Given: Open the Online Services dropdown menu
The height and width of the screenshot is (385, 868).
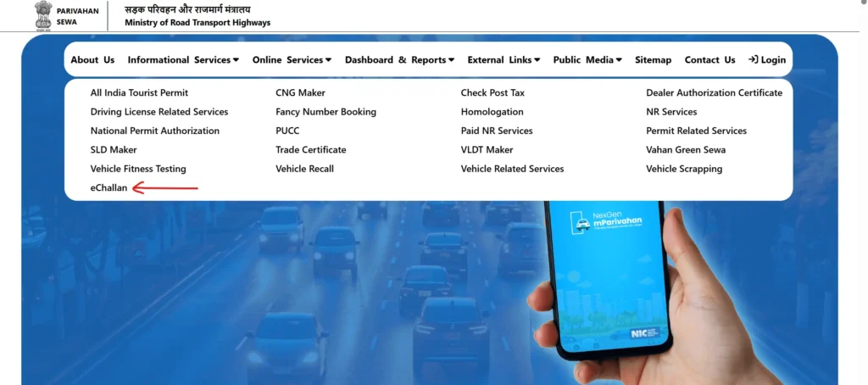Looking at the screenshot, I should point(292,60).
